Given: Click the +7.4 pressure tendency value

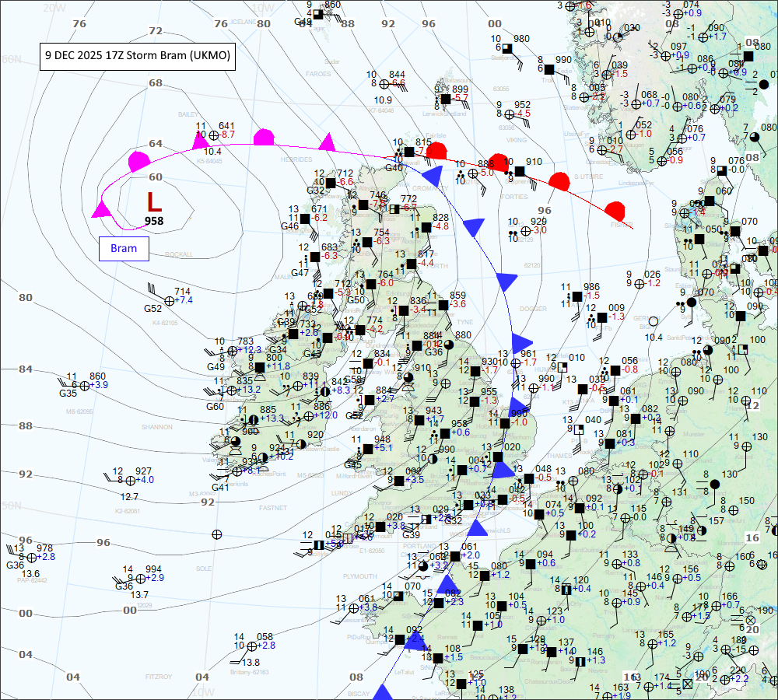Looking at the screenshot, I should (183, 300).
